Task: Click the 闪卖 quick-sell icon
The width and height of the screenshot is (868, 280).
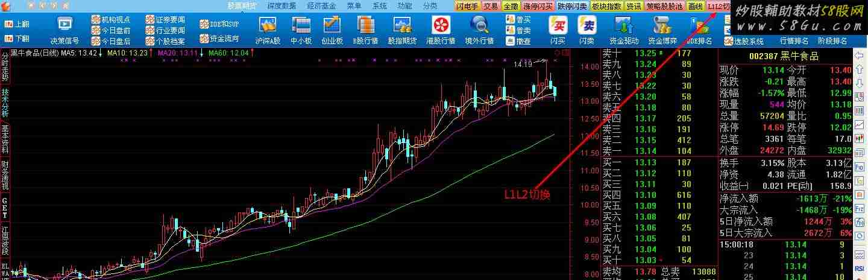Action: (586, 25)
